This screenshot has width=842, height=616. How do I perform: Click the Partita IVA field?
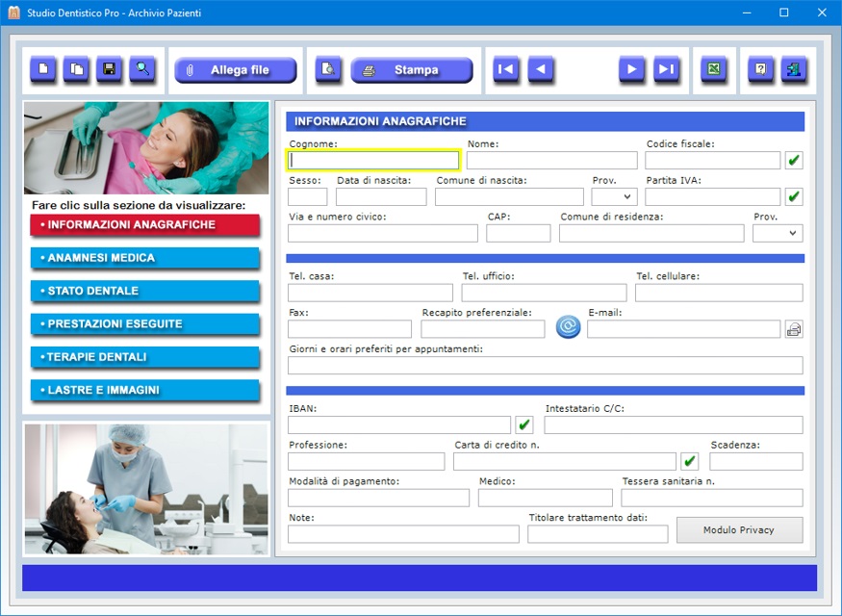(713, 196)
